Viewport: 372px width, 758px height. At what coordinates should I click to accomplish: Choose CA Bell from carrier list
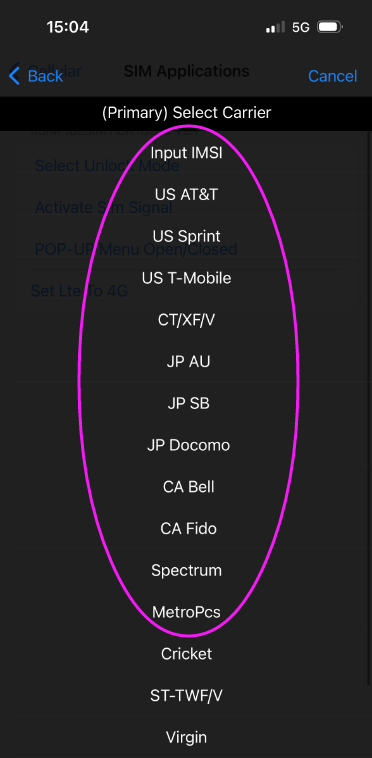[x=188, y=487]
